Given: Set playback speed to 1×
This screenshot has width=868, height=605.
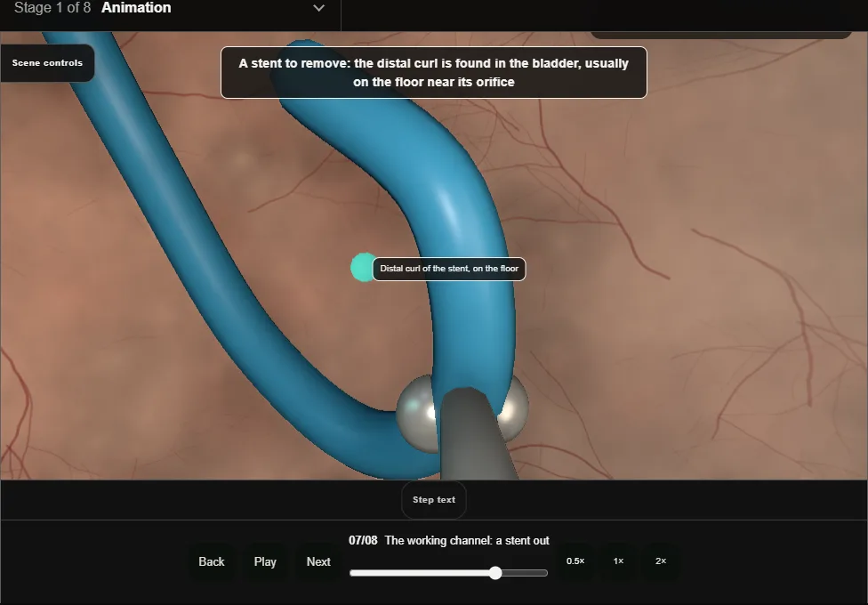Looking at the screenshot, I should (618, 561).
